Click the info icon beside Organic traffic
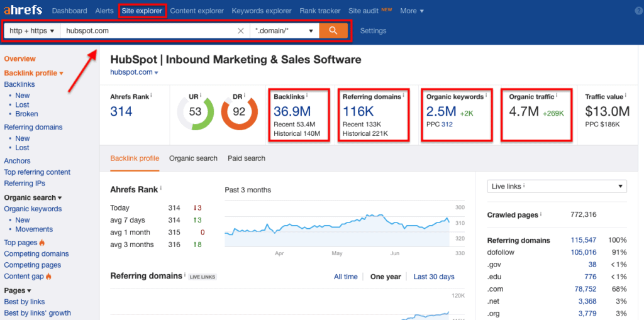This screenshot has height=320, width=644. click(557, 96)
